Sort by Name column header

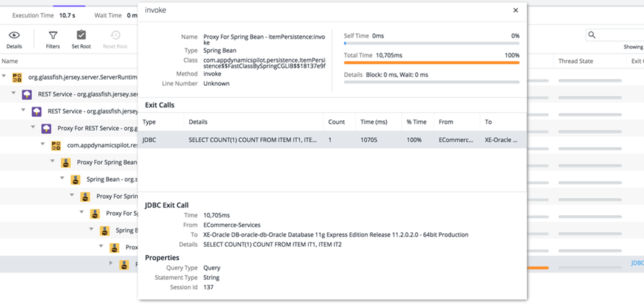tap(10, 61)
